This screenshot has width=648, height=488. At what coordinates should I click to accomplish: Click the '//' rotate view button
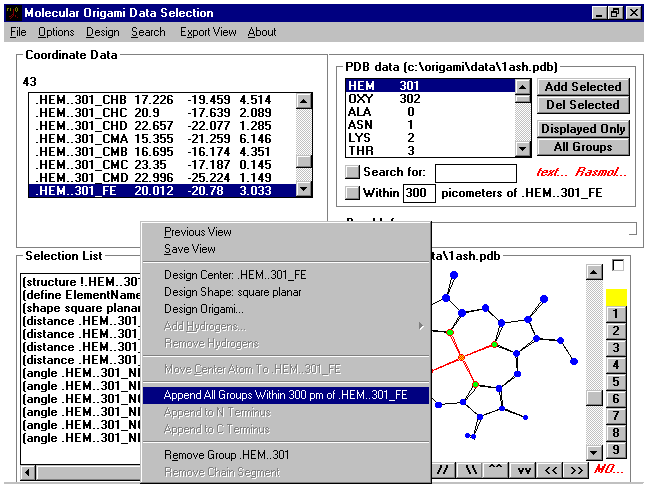click(443, 470)
